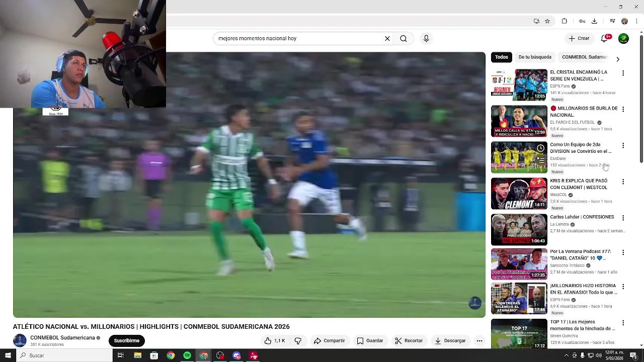Open YouTube notifications bell
Screen dimensions: 644x362
[x=605, y=38]
